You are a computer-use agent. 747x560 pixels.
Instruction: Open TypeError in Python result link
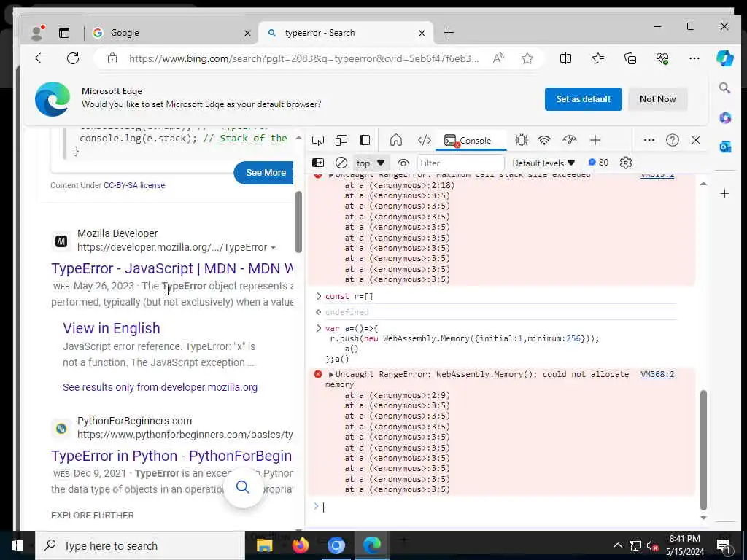(171, 456)
